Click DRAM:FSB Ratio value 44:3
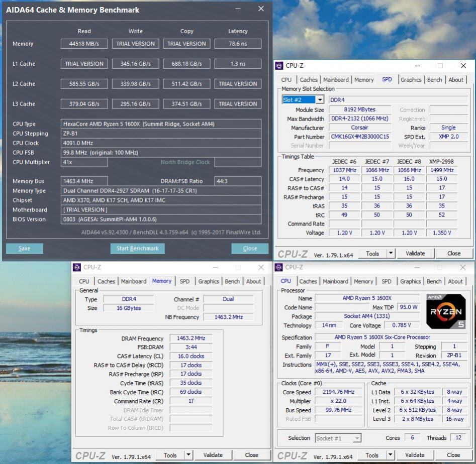 (238, 181)
